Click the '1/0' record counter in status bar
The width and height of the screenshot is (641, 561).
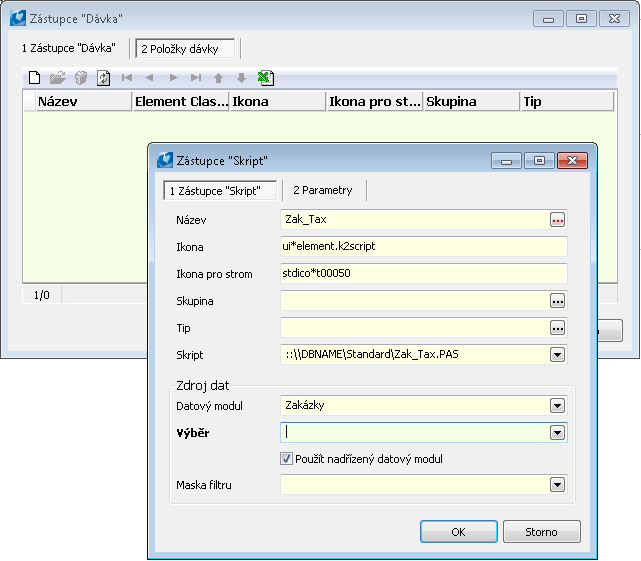(42, 295)
